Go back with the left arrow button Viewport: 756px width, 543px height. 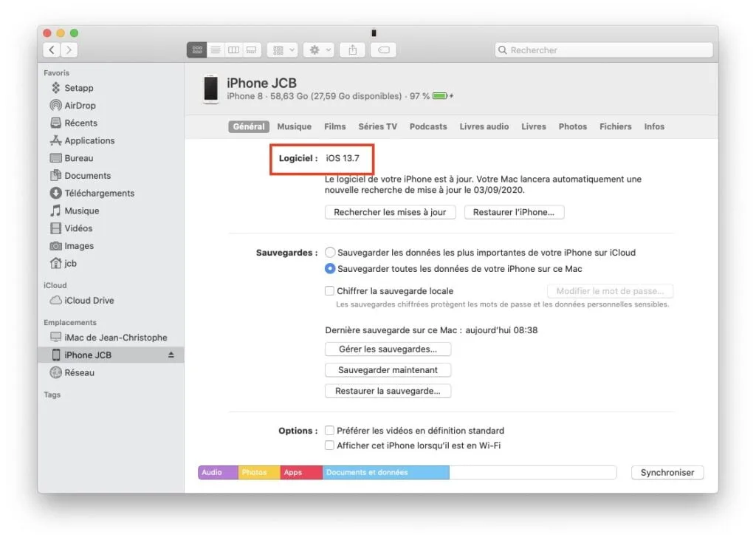51,50
